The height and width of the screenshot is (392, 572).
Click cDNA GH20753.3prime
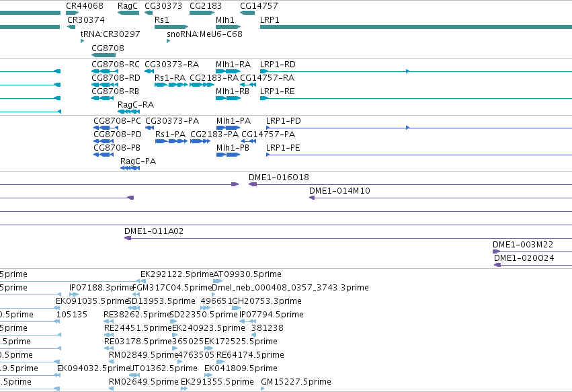click(x=267, y=301)
